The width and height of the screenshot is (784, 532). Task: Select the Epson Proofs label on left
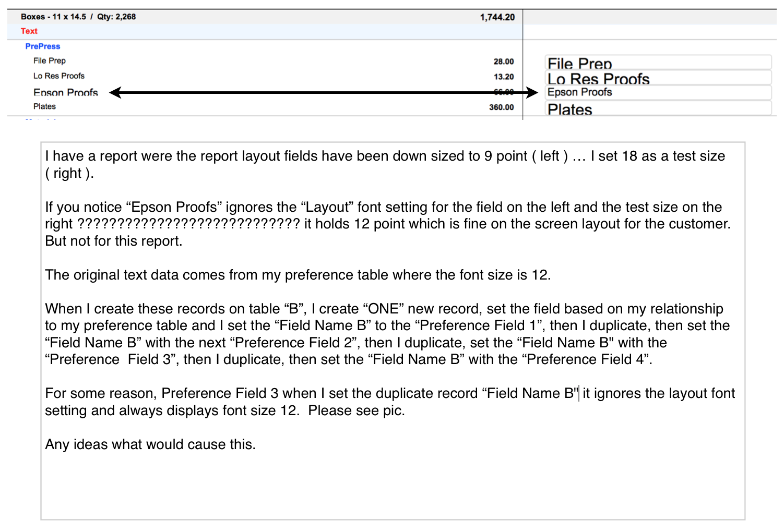66,92
